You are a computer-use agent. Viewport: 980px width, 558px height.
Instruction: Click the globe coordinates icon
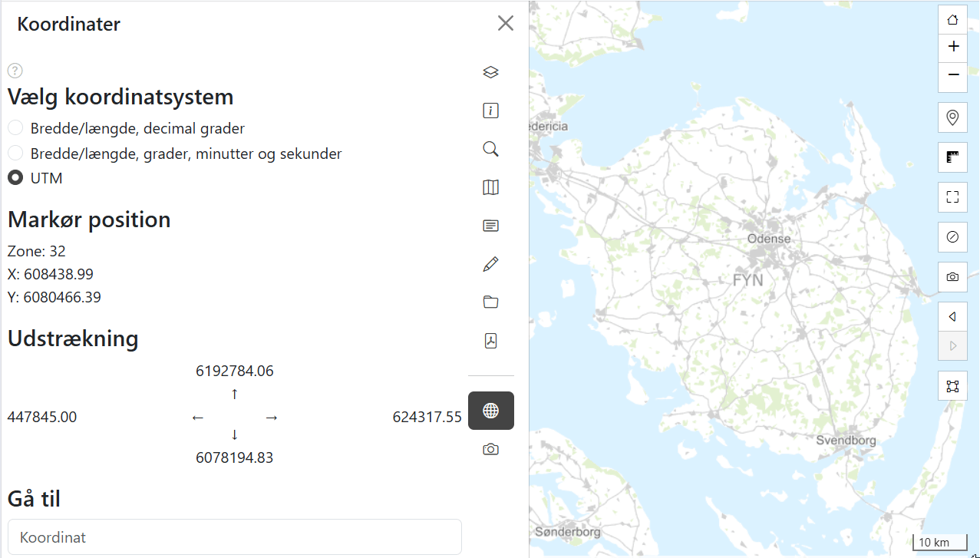(x=491, y=411)
